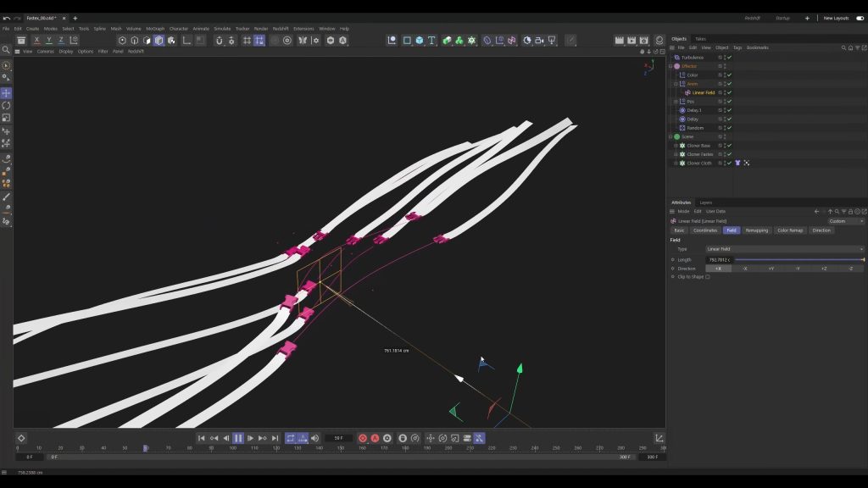
Task: Enable the snapping magnet icon
Action: tap(220, 41)
